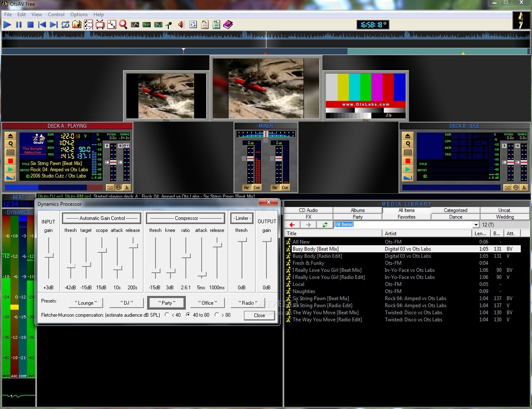Click the auto-repeat loop icon with checkmark

click(x=65, y=25)
